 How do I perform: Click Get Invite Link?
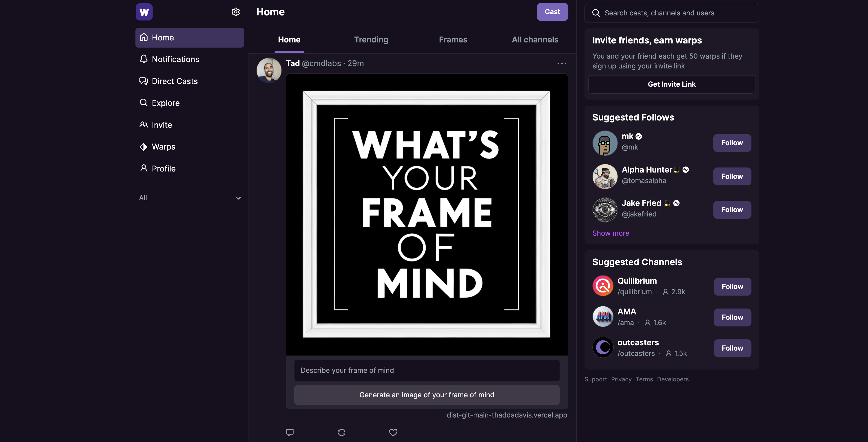click(x=671, y=84)
